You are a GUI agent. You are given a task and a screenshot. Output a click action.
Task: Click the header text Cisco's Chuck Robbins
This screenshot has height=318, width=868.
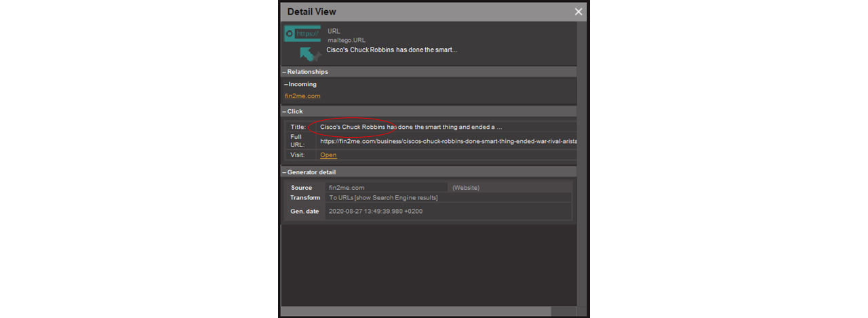pyautogui.click(x=392, y=49)
